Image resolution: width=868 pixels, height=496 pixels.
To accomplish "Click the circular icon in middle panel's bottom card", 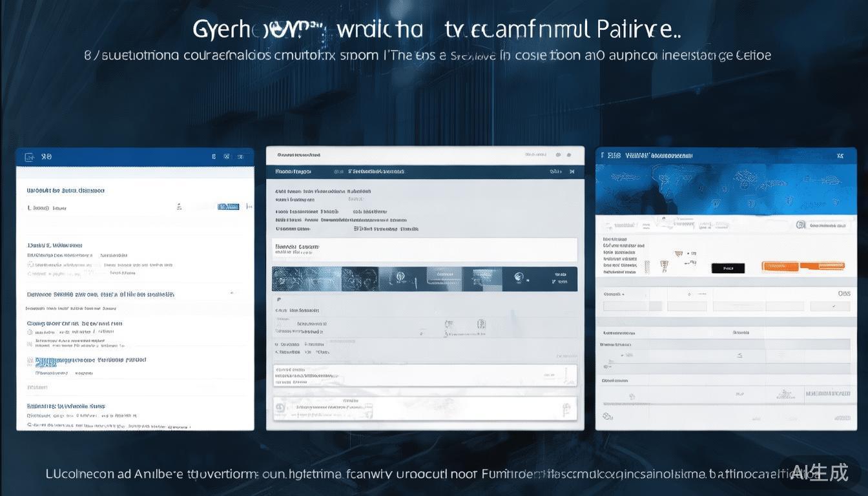I will (280, 408).
